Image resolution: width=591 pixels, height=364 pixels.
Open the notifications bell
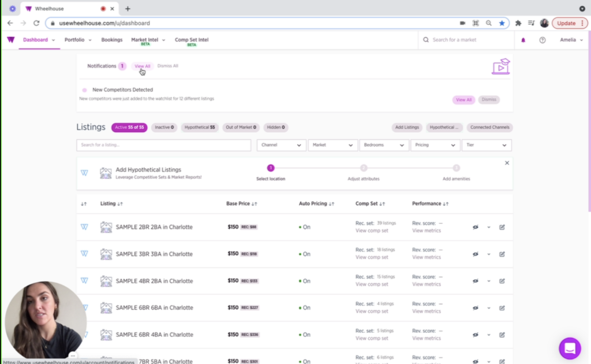click(x=523, y=40)
